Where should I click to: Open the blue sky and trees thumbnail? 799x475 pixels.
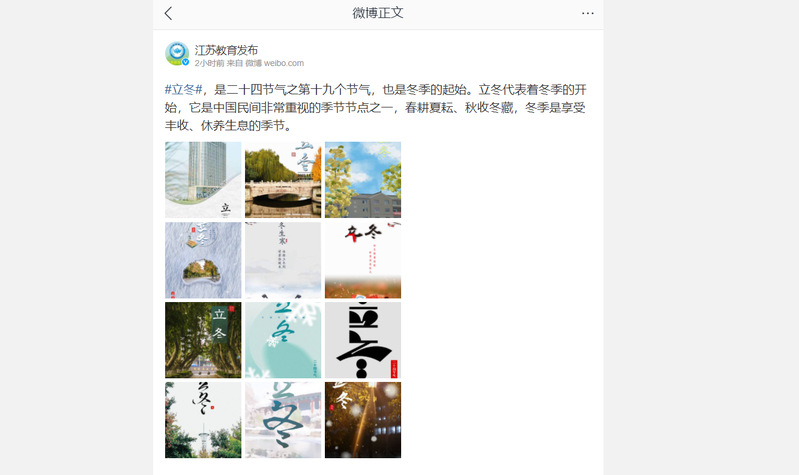[363, 180]
